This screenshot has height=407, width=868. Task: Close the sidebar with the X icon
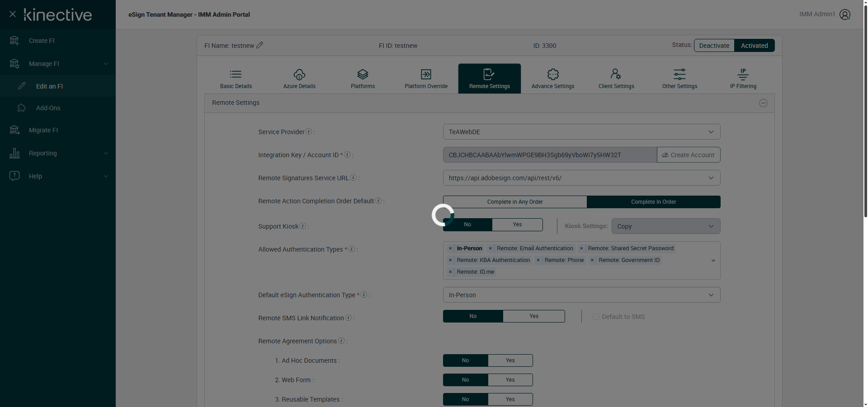pyautogui.click(x=13, y=14)
